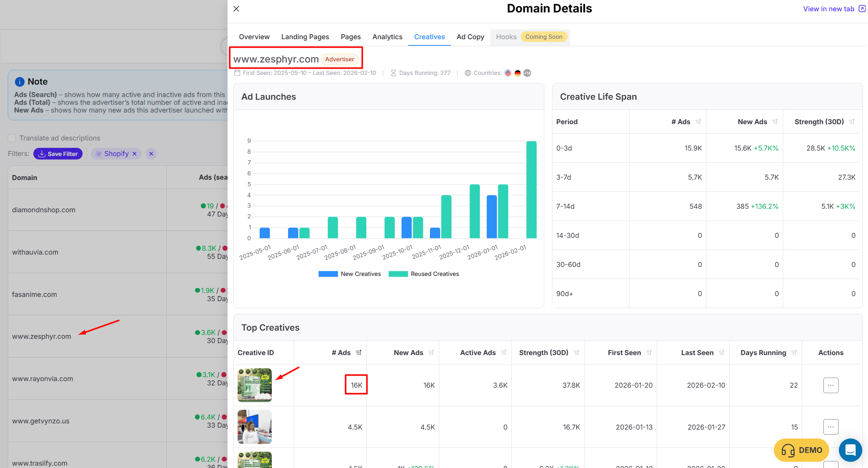Image resolution: width=868 pixels, height=468 pixels.
Task: Sort Creative Life Span by New Ads
Action: pyautogui.click(x=775, y=121)
